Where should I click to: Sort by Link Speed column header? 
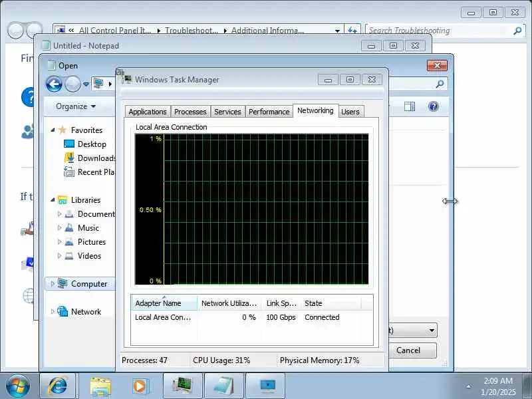[x=281, y=303]
